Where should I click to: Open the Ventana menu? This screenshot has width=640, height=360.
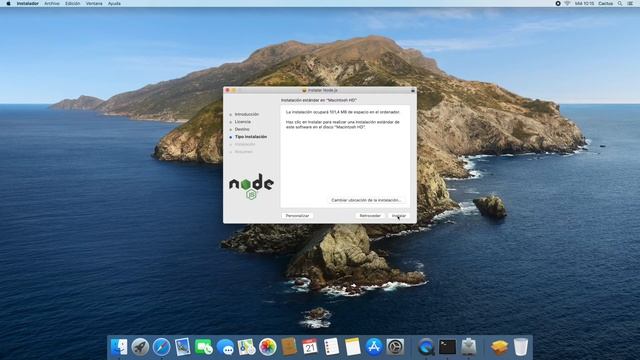point(94,3)
